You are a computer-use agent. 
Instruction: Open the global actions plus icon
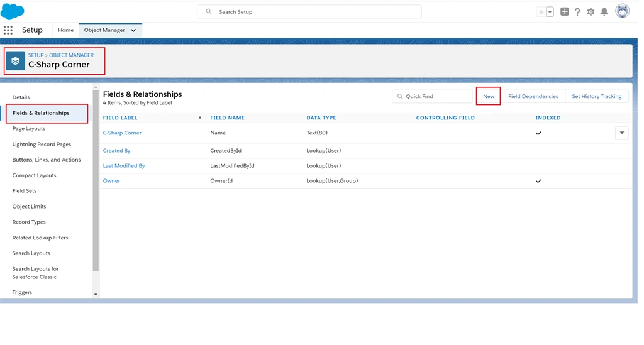coord(565,11)
